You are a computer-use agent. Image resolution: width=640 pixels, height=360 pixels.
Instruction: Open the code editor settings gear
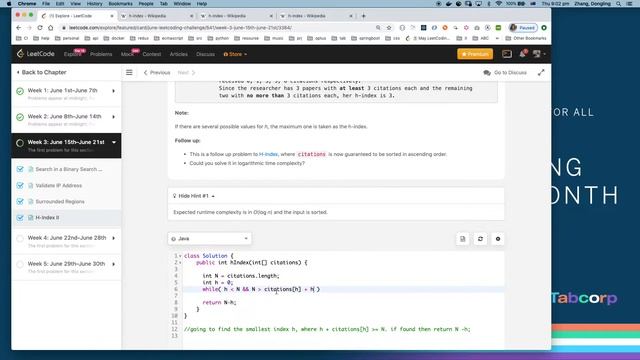498,239
